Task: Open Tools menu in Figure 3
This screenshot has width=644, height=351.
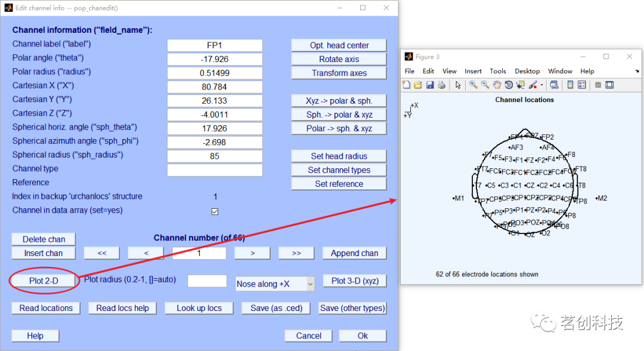Action: point(498,71)
